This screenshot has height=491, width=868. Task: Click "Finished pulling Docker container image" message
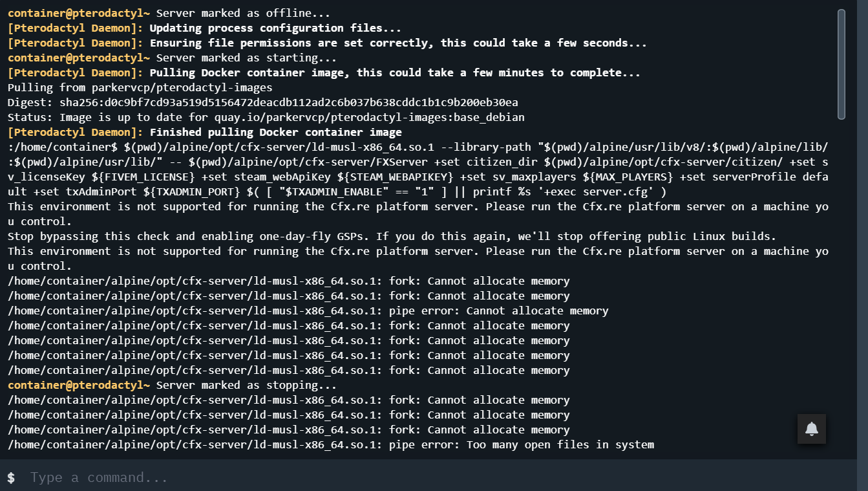tap(275, 132)
